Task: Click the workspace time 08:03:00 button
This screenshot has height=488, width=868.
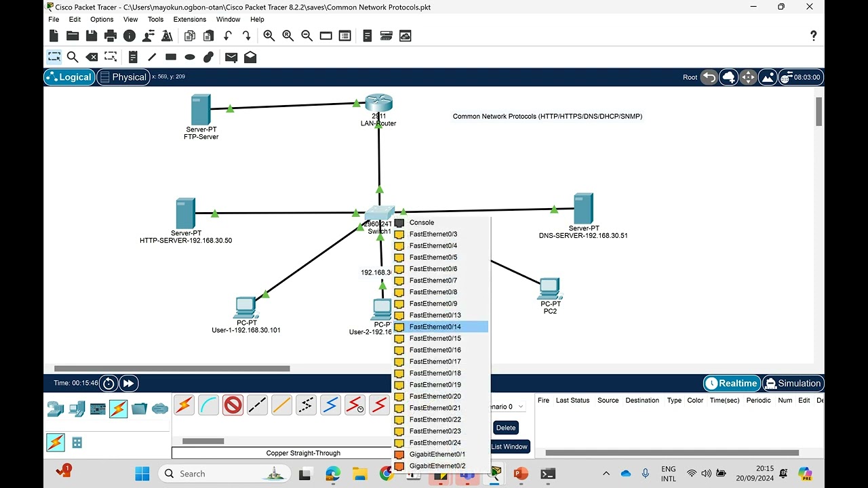Action: point(800,77)
